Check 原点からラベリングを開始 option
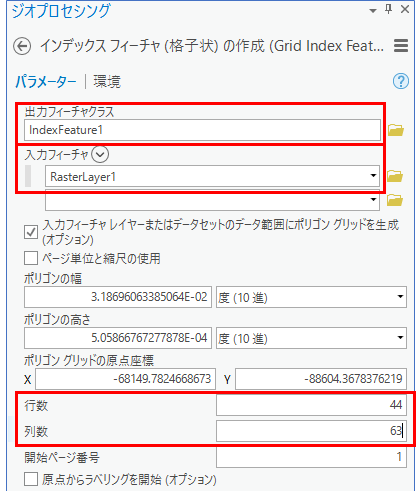This screenshot has width=416, height=491. tap(31, 479)
